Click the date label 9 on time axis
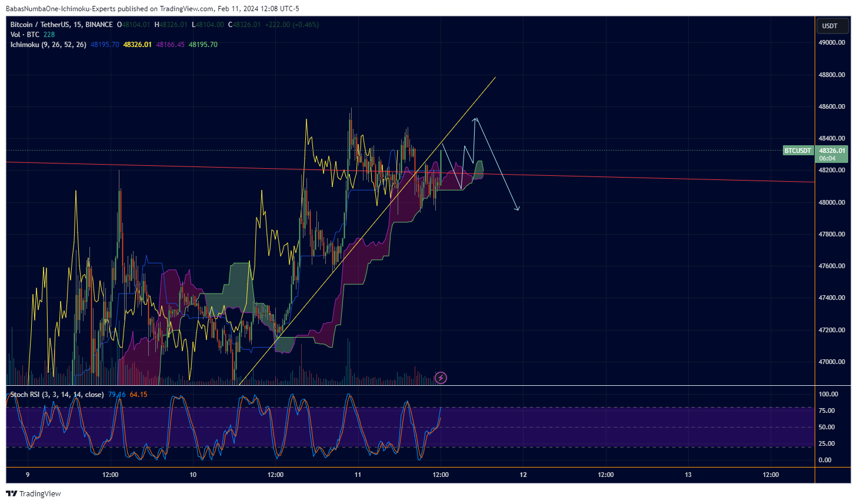 28,475
